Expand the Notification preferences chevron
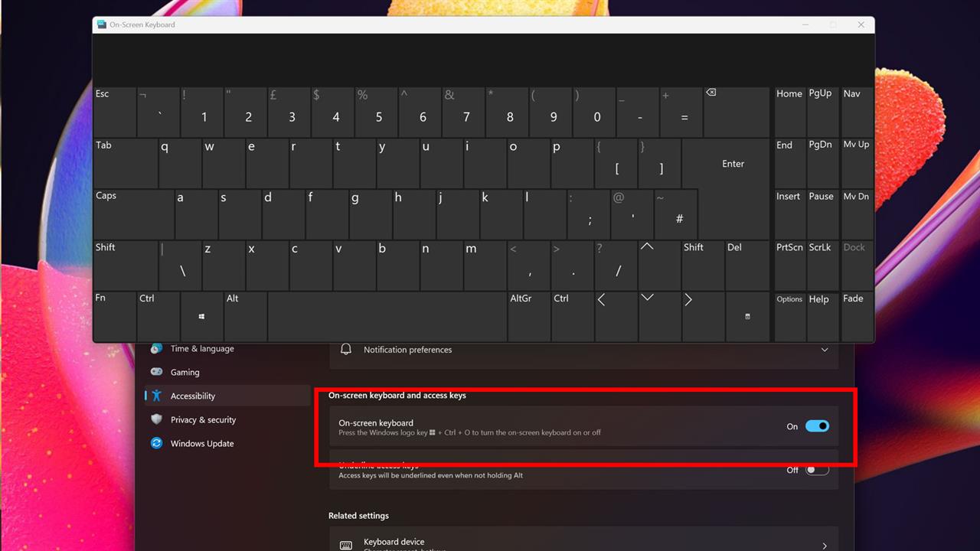Image resolution: width=980 pixels, height=551 pixels. 825,350
